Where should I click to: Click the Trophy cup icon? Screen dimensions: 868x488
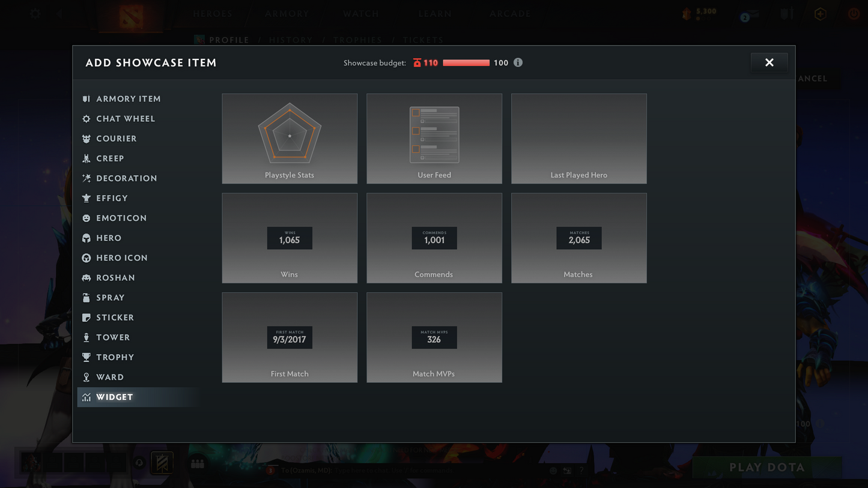click(x=86, y=357)
